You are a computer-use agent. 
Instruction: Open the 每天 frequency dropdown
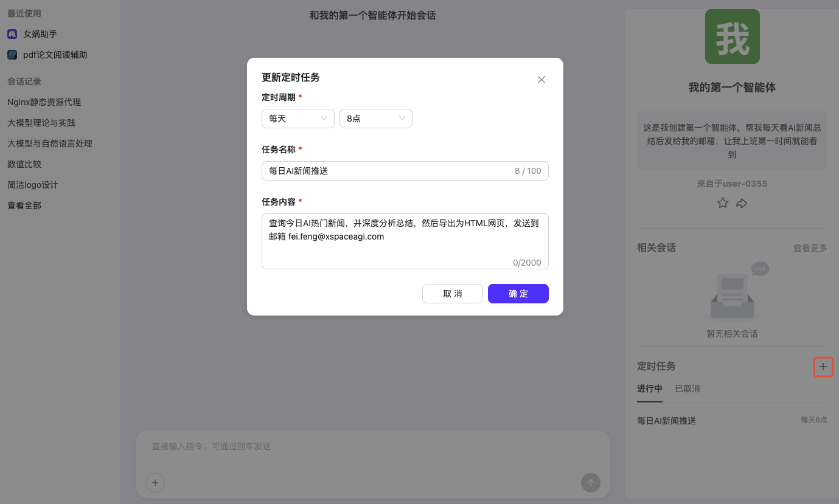298,119
